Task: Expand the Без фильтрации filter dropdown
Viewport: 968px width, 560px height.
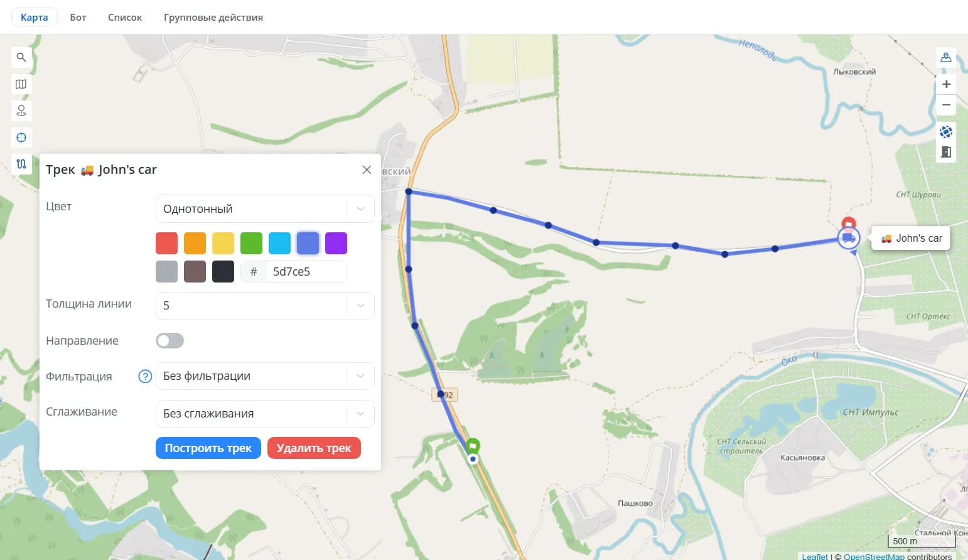Action: [x=265, y=376]
